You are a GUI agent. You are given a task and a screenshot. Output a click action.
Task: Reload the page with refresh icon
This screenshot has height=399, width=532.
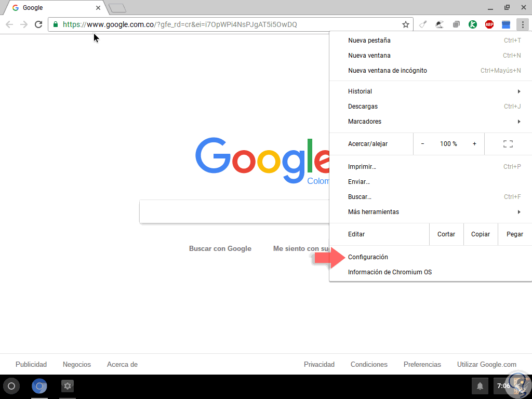(38, 24)
